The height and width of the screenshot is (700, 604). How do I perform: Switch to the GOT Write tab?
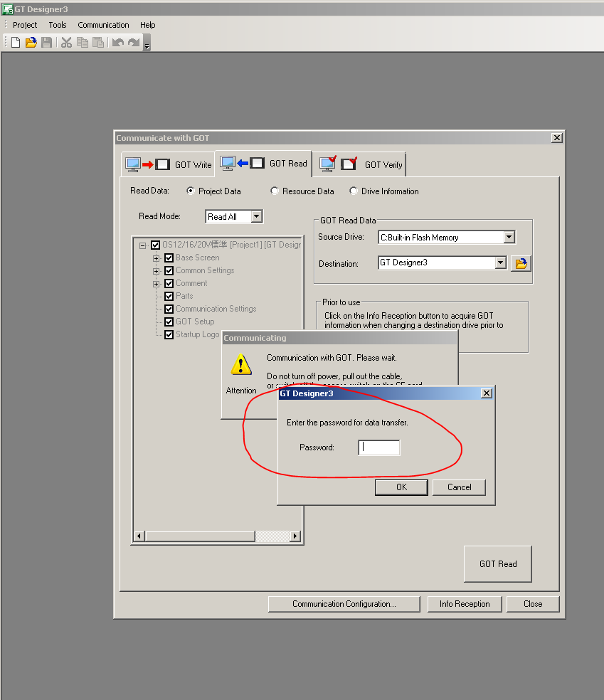pos(169,164)
